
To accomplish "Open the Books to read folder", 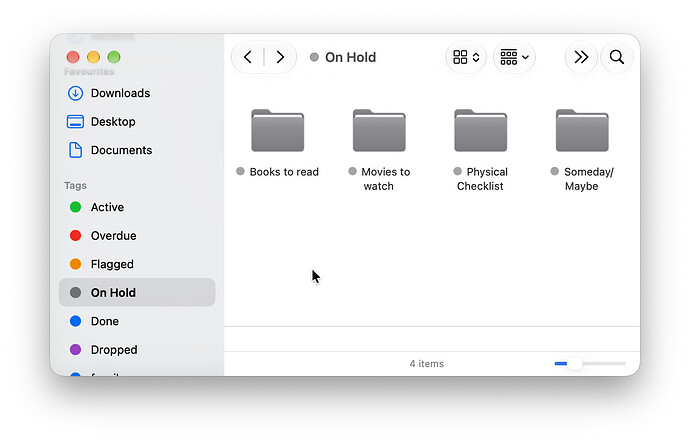I will (x=278, y=130).
